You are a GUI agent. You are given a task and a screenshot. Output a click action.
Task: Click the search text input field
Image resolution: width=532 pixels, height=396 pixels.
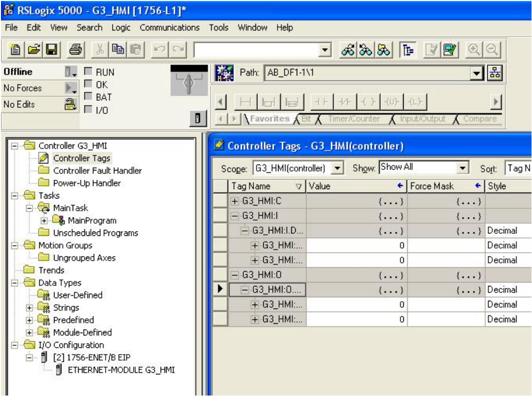256,50
